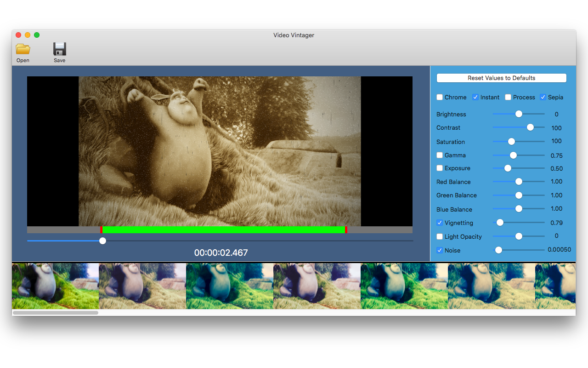Image resolution: width=588 pixels, height=368 pixels.
Task: Open a video with the folder icon
Action: (23, 49)
